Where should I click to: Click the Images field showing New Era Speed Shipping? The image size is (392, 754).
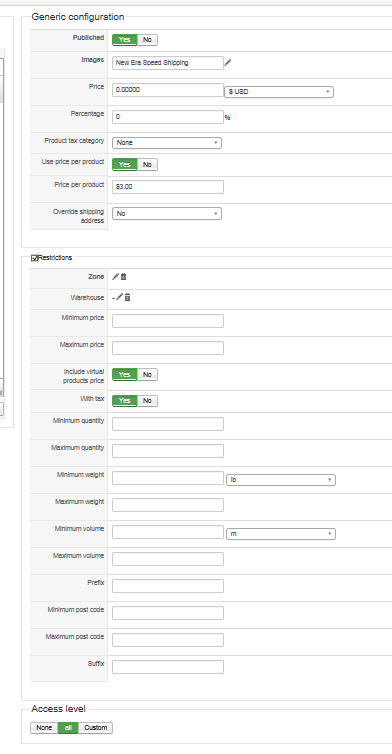pyautogui.click(x=168, y=63)
